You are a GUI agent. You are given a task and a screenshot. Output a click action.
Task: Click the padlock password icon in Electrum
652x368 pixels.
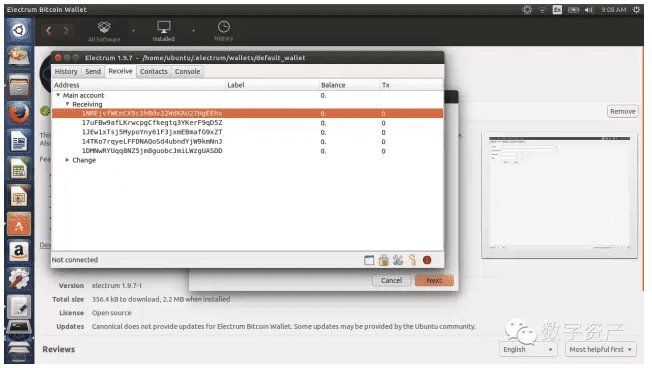point(383,260)
